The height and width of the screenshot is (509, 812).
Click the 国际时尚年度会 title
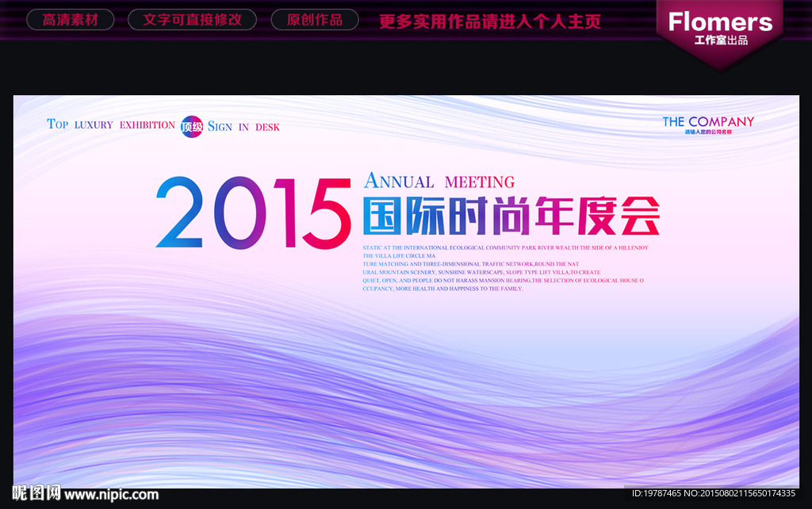pos(511,216)
